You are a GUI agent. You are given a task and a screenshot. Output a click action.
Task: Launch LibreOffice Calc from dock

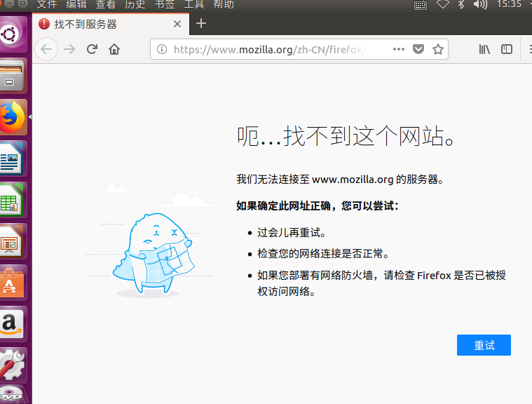13,200
